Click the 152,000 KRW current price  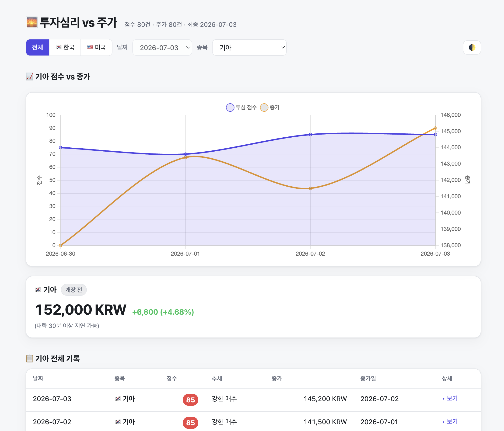(x=80, y=310)
